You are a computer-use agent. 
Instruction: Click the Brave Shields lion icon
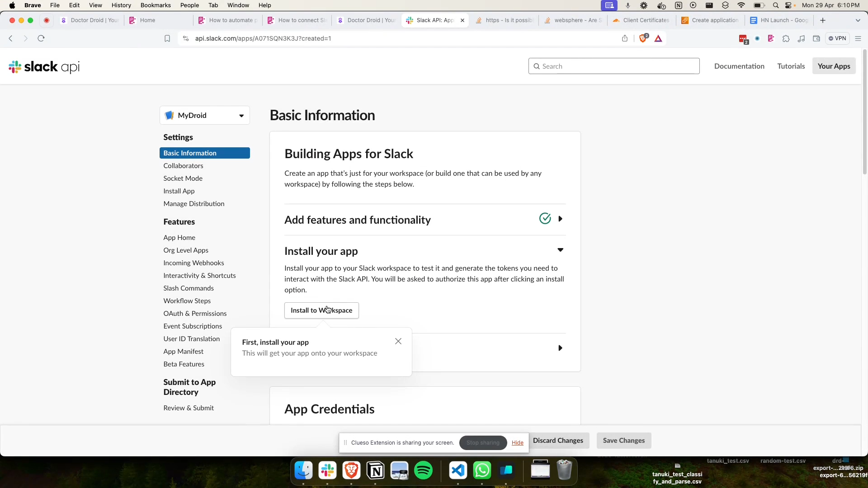click(643, 38)
